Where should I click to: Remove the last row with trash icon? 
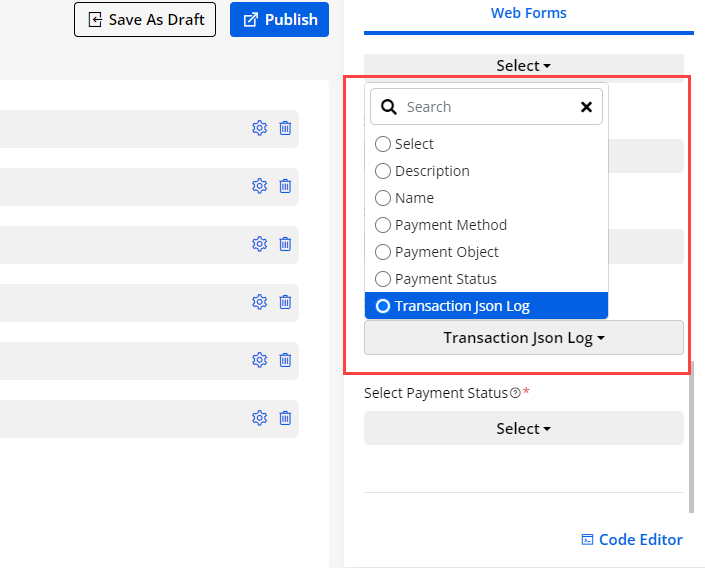[285, 418]
